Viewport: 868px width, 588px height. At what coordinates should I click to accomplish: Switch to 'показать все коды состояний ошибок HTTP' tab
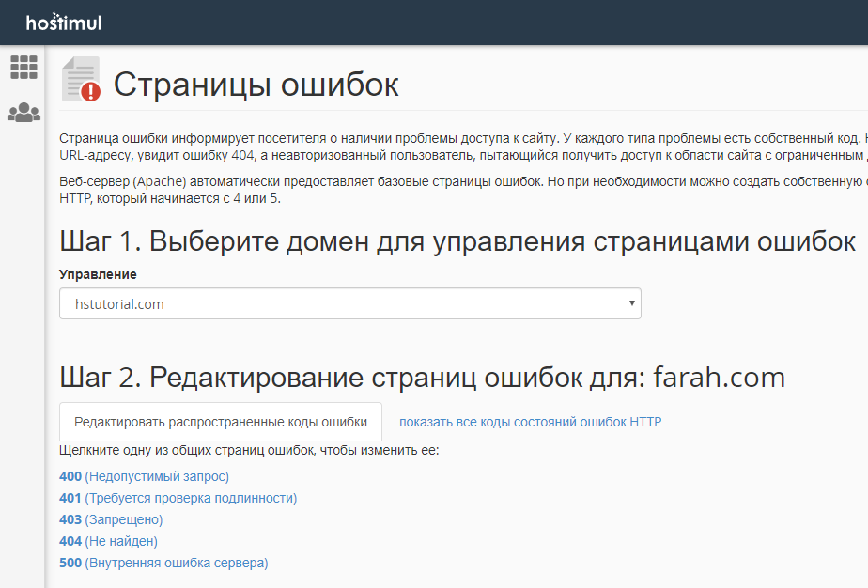[x=530, y=422]
